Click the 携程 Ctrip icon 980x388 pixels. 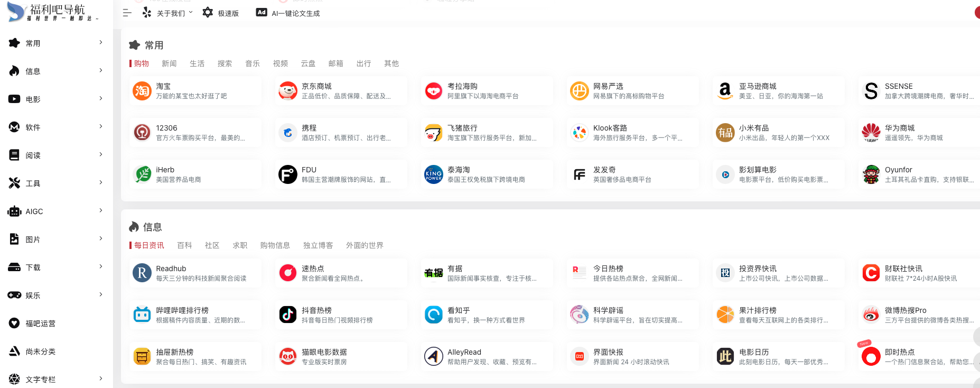(288, 133)
